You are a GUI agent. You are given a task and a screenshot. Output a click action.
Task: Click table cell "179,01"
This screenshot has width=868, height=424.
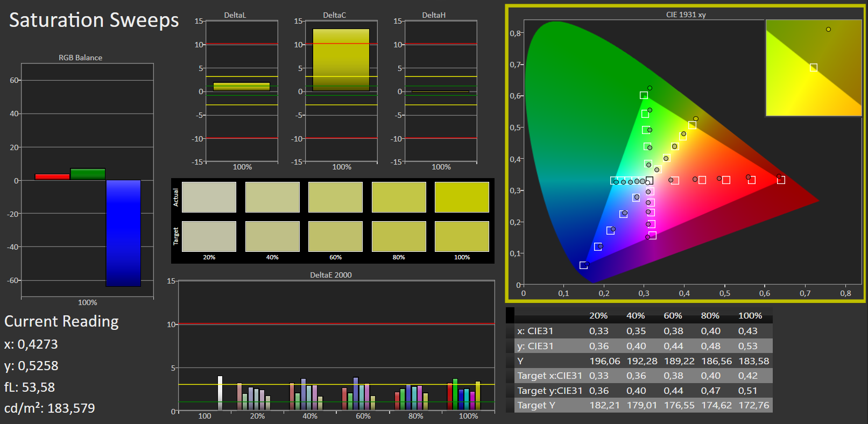point(642,405)
